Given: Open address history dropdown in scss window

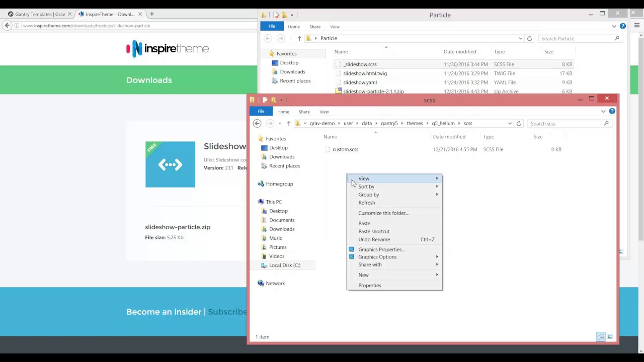Looking at the screenshot, I should (510, 123).
